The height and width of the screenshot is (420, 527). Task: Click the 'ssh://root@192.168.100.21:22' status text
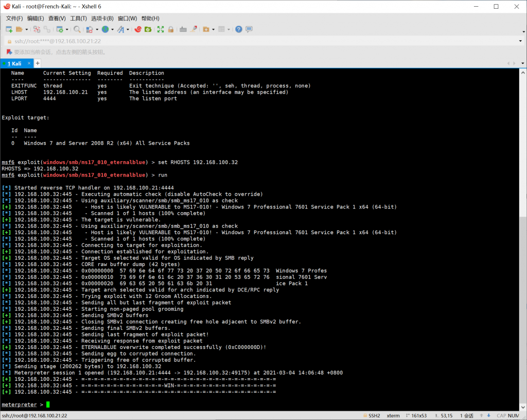[34, 416]
